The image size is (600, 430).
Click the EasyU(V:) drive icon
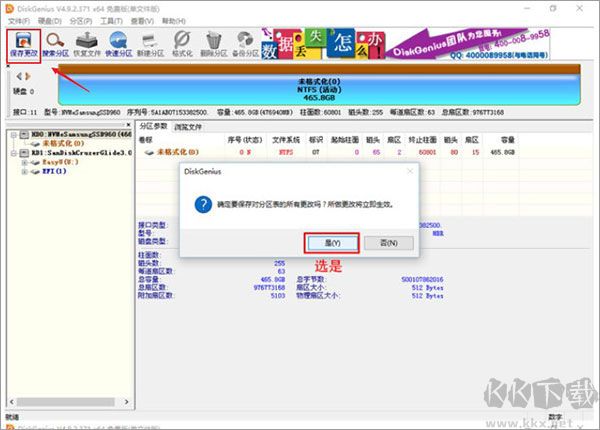(x=35, y=162)
